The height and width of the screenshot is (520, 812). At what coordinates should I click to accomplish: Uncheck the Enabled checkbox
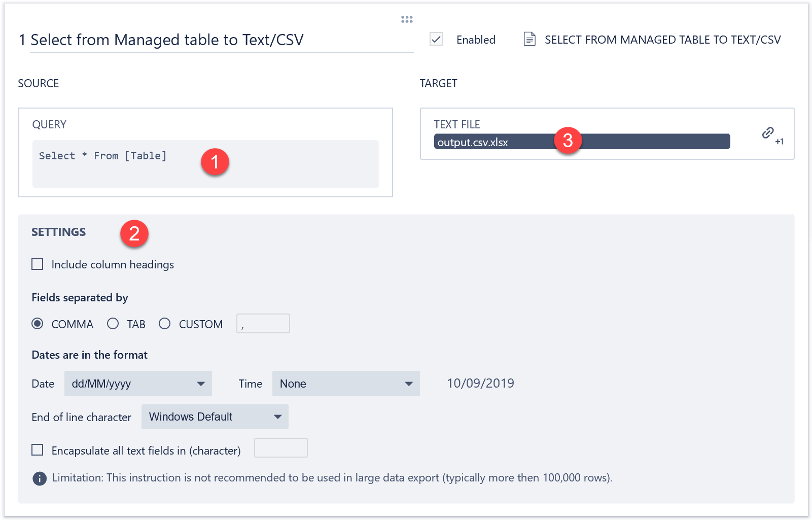pyautogui.click(x=436, y=39)
